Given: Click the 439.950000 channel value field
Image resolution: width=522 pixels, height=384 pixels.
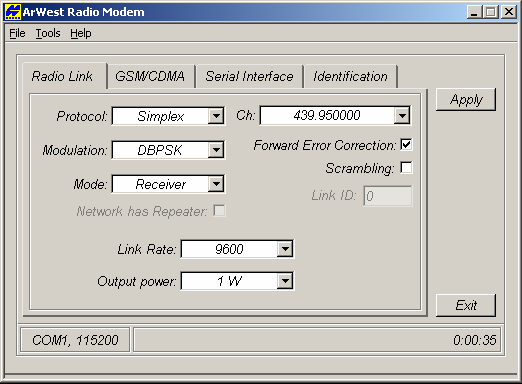Looking at the screenshot, I should pyautogui.click(x=327, y=115).
